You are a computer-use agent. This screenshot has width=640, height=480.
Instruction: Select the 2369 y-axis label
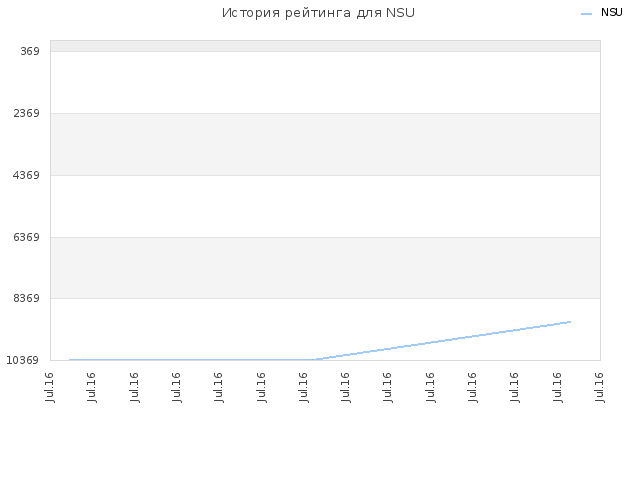click(x=27, y=113)
